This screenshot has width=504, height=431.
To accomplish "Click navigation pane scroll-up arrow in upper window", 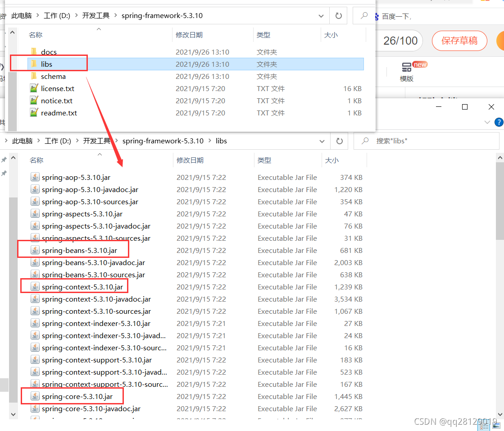I will 12,32.
